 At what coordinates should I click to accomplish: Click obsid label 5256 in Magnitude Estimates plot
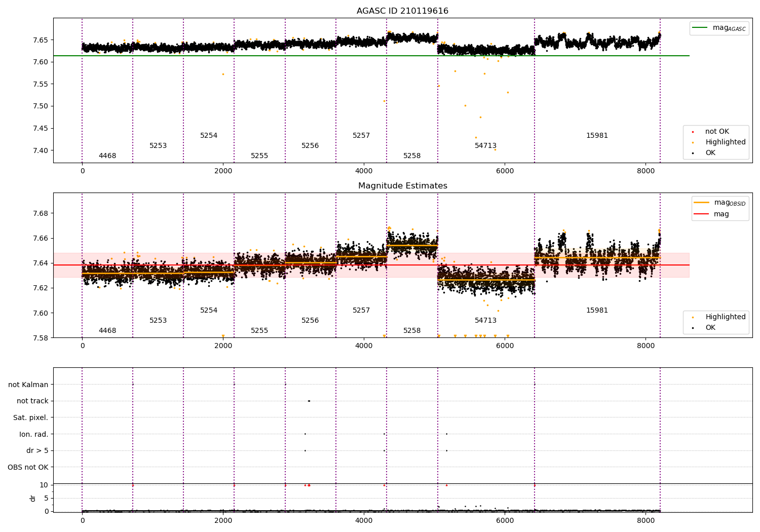click(310, 320)
